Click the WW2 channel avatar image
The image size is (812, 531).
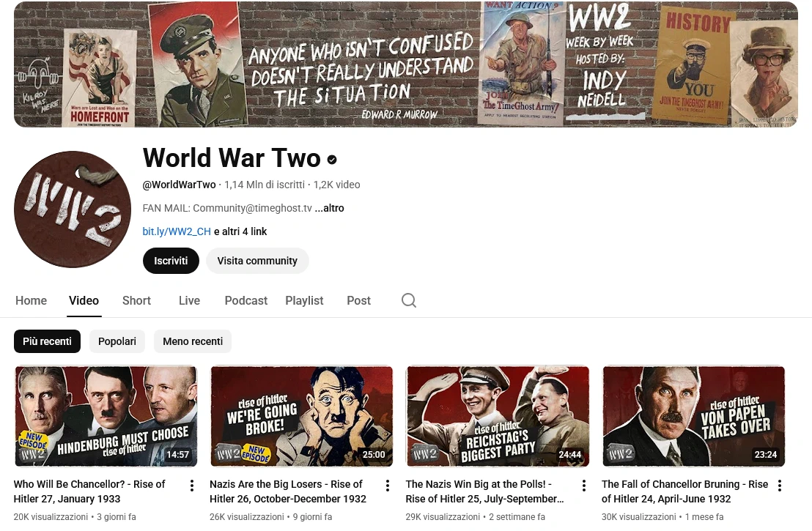coord(73,209)
